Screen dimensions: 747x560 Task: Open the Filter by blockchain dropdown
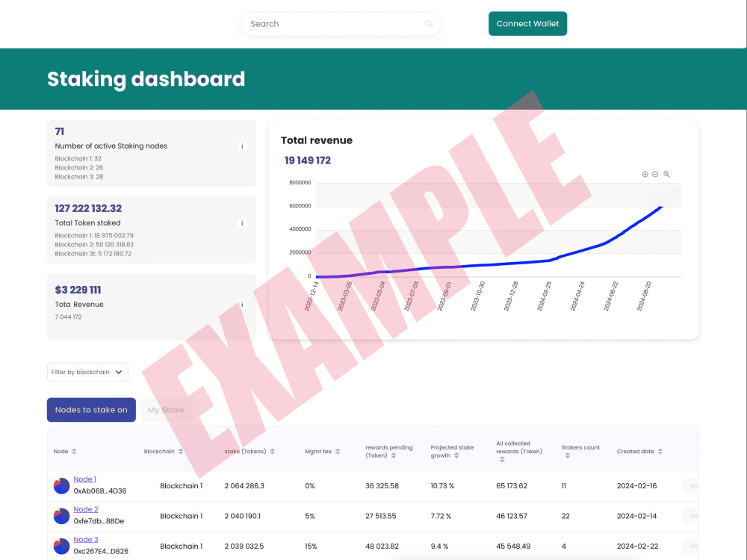tap(87, 372)
